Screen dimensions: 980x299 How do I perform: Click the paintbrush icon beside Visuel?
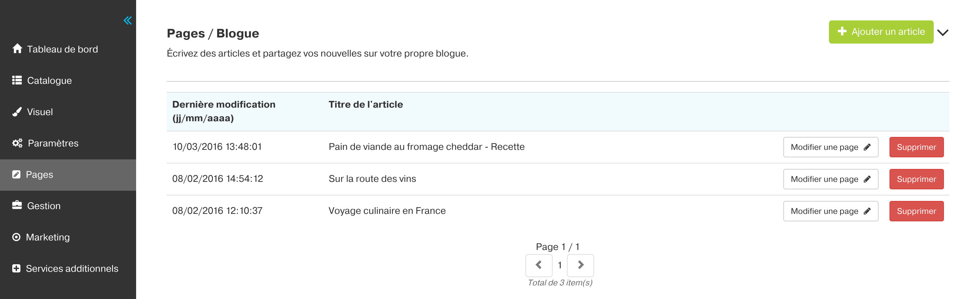[17, 112]
